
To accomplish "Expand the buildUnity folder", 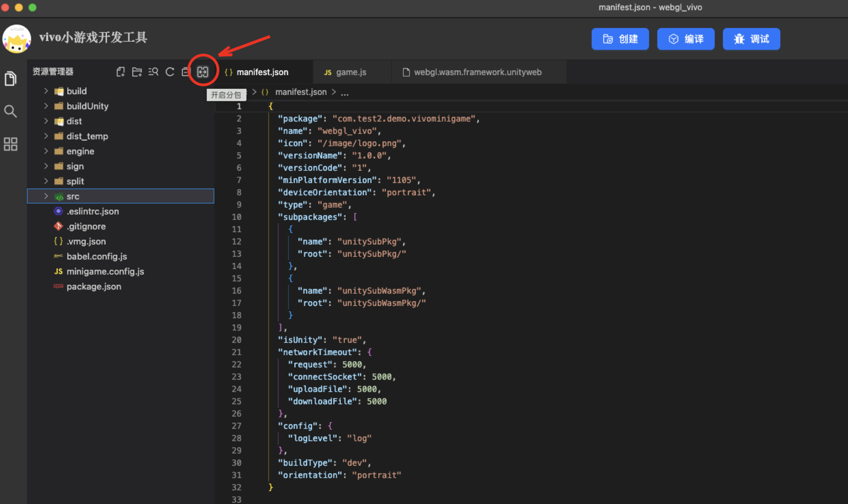I will pyautogui.click(x=46, y=106).
